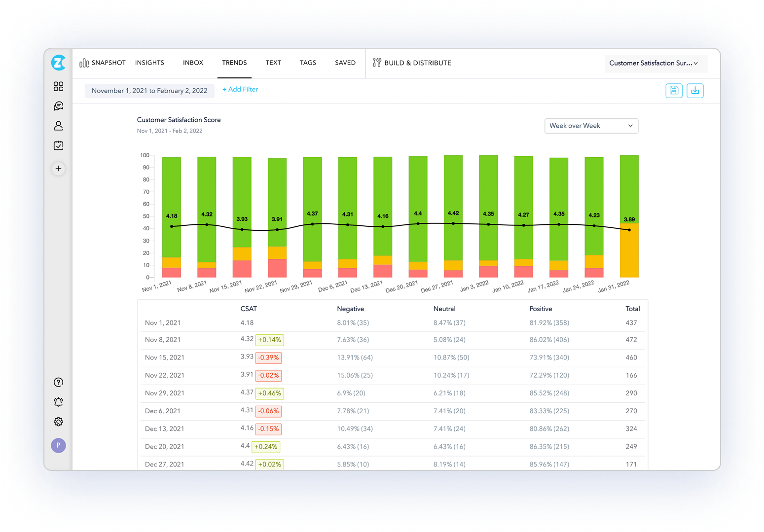Click the Snapshot bar chart icon
The height and width of the screenshot is (532, 764).
[84, 63]
